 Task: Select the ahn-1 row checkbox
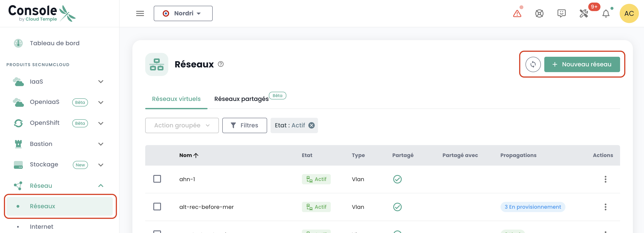[x=157, y=179]
